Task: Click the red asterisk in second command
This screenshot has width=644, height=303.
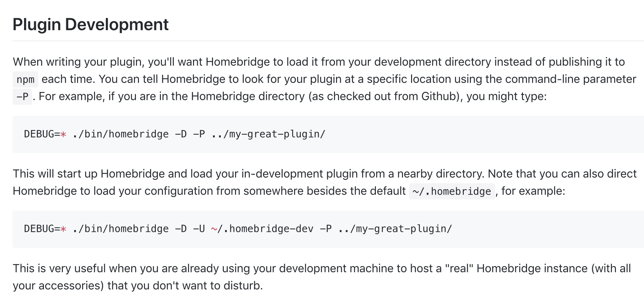Action: pos(63,229)
